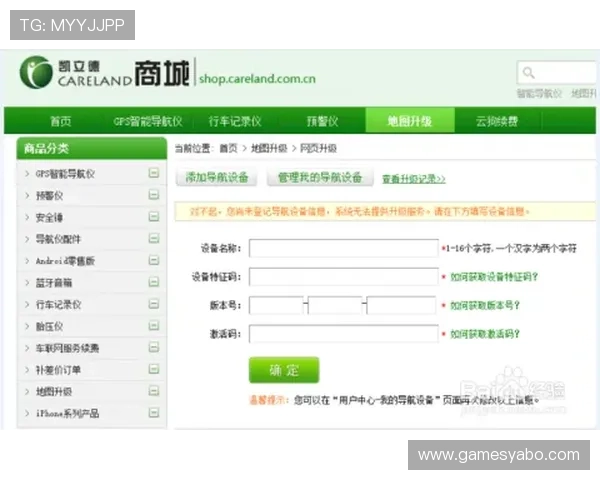Collapse the 车联网服务续费 category minus icon

click(154, 348)
